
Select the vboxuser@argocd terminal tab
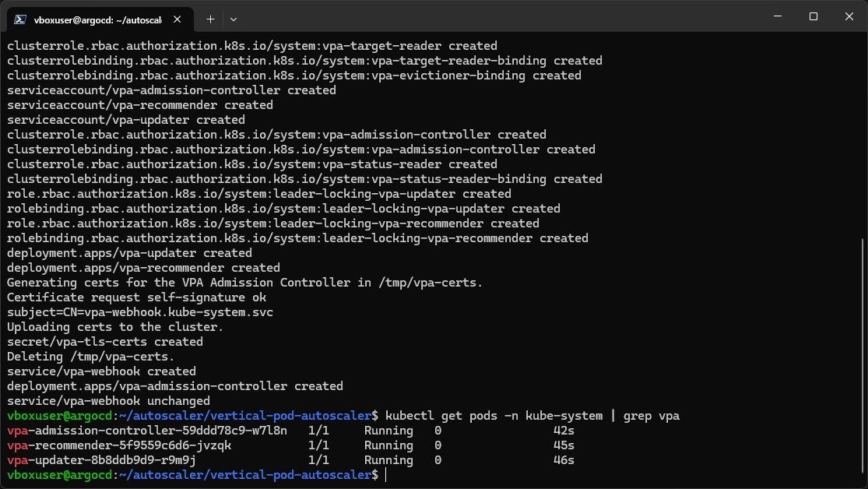pyautogui.click(x=100, y=19)
